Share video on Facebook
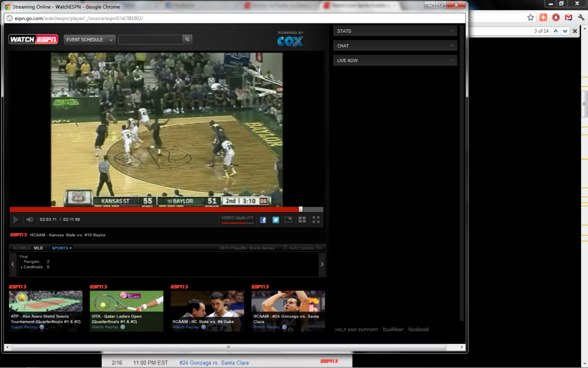The width and height of the screenshot is (588, 368). tap(263, 220)
